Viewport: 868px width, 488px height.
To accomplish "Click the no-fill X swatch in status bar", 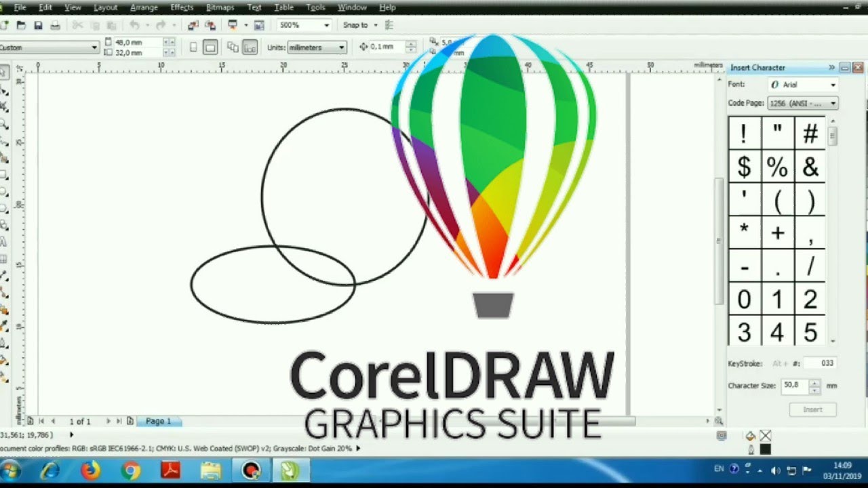I will pyautogui.click(x=765, y=436).
